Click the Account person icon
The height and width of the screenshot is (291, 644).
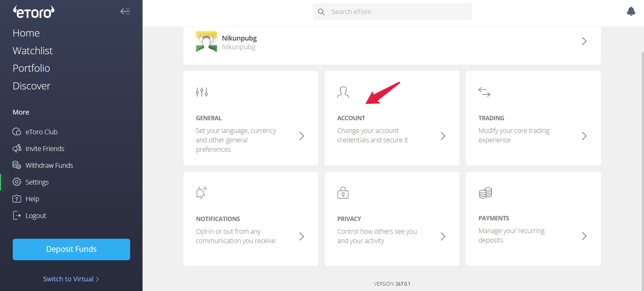tap(343, 92)
